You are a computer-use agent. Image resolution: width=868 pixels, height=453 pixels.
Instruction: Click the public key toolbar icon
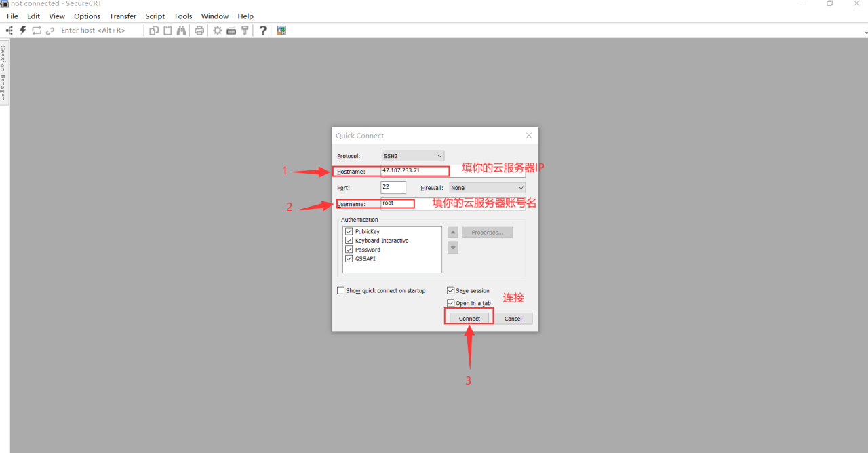click(245, 31)
